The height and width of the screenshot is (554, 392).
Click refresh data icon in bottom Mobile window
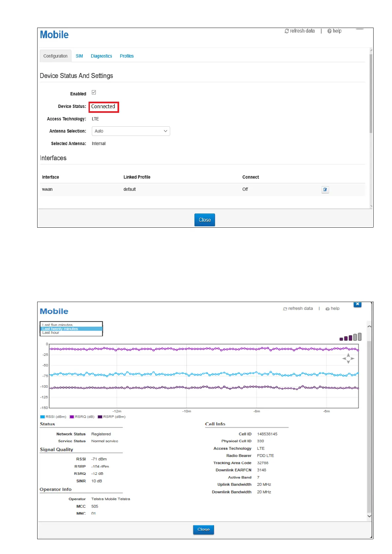[x=285, y=309]
